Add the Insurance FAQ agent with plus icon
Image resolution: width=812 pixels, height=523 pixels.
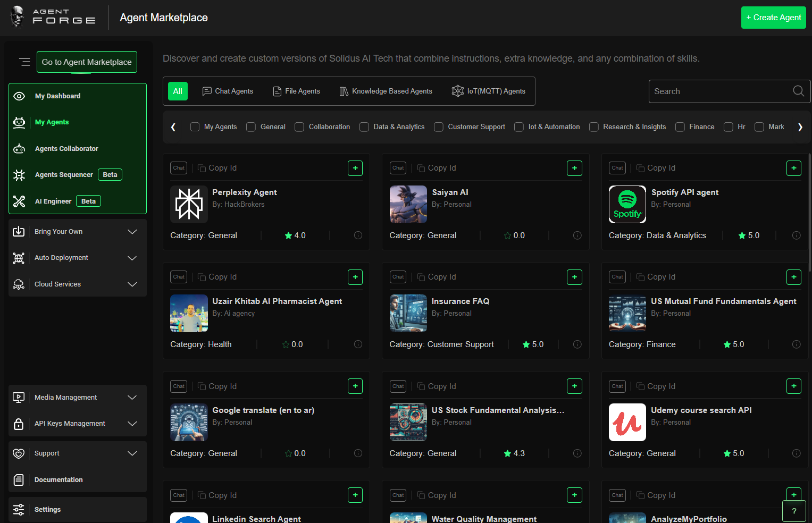(x=574, y=277)
